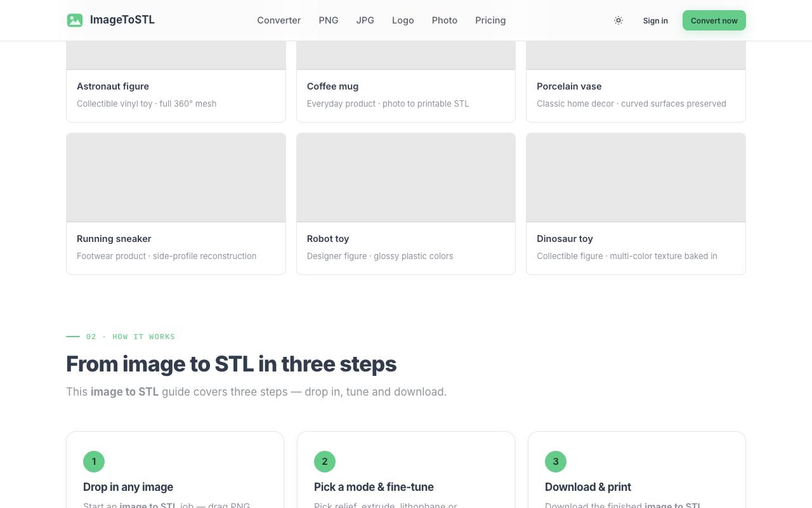
Task: Open the Dinosaur toy thumbnail image
Action: click(636, 177)
